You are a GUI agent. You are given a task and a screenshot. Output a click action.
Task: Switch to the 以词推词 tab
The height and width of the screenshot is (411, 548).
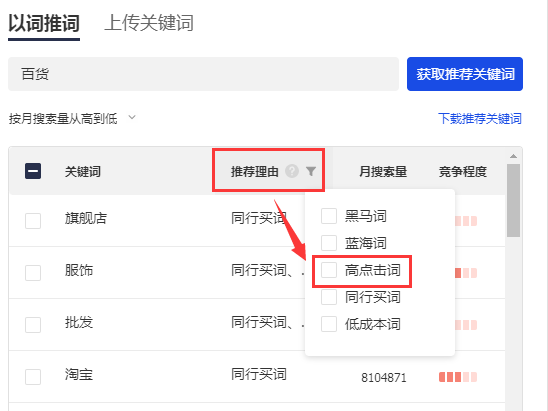[x=44, y=24]
